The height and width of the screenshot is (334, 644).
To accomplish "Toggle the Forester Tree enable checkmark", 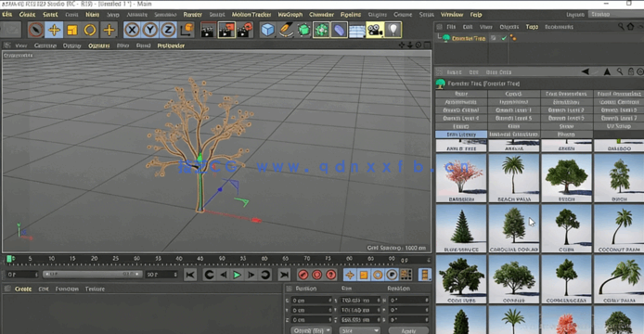I will pos(504,38).
